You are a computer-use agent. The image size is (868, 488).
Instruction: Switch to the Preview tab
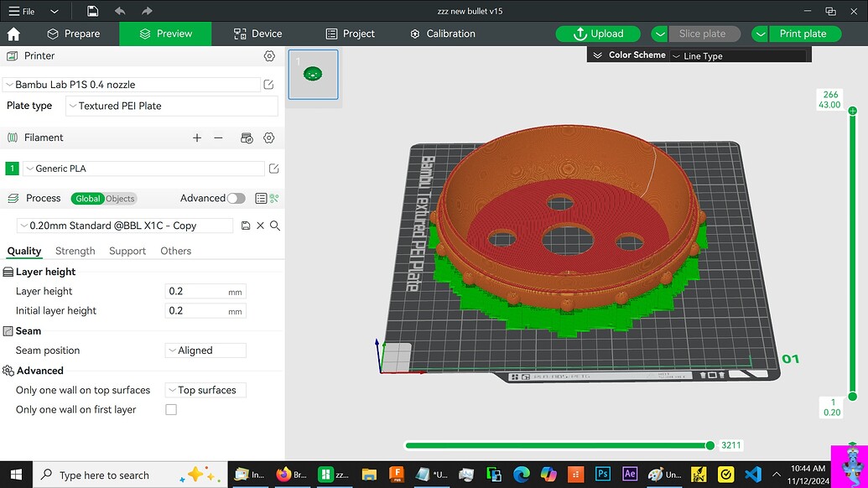point(165,34)
